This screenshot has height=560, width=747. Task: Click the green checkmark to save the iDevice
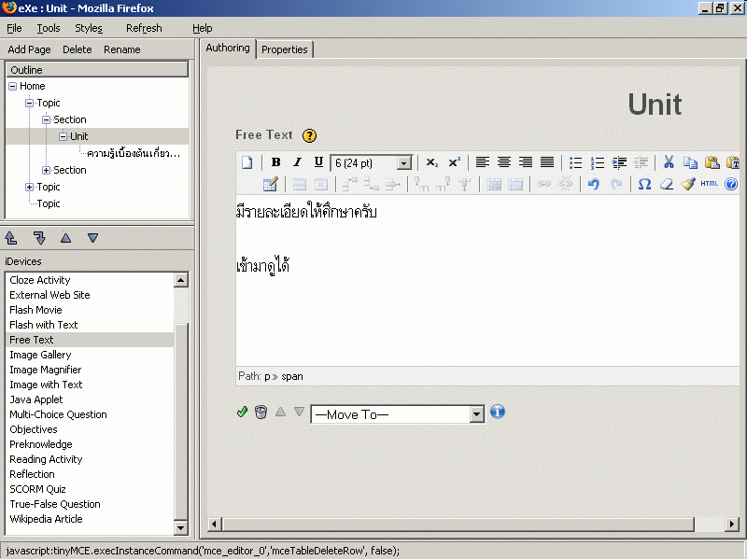(x=242, y=412)
